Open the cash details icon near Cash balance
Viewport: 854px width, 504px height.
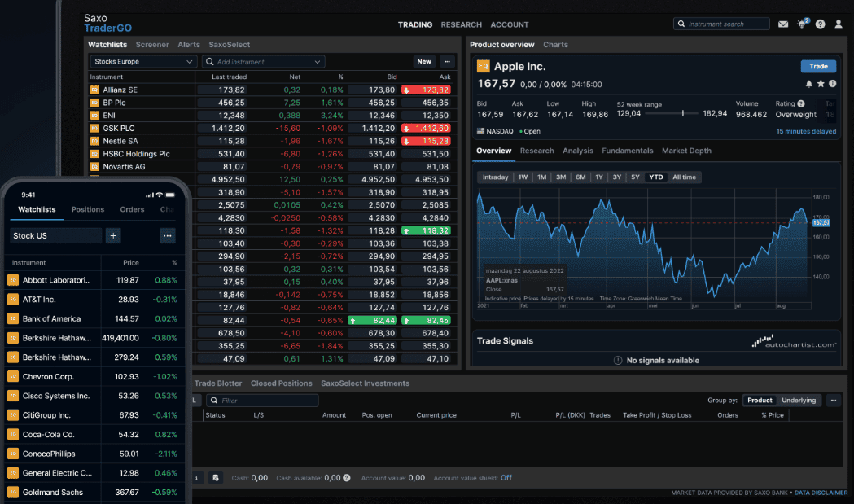coord(347,478)
